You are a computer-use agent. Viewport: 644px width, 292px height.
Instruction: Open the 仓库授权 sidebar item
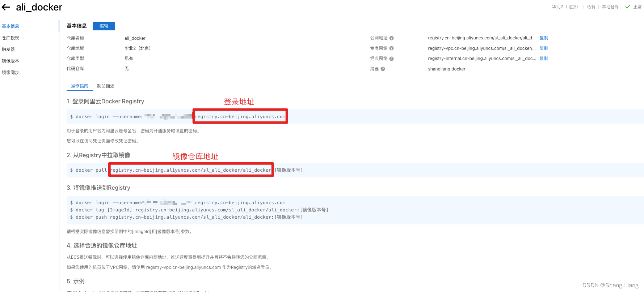pos(10,38)
